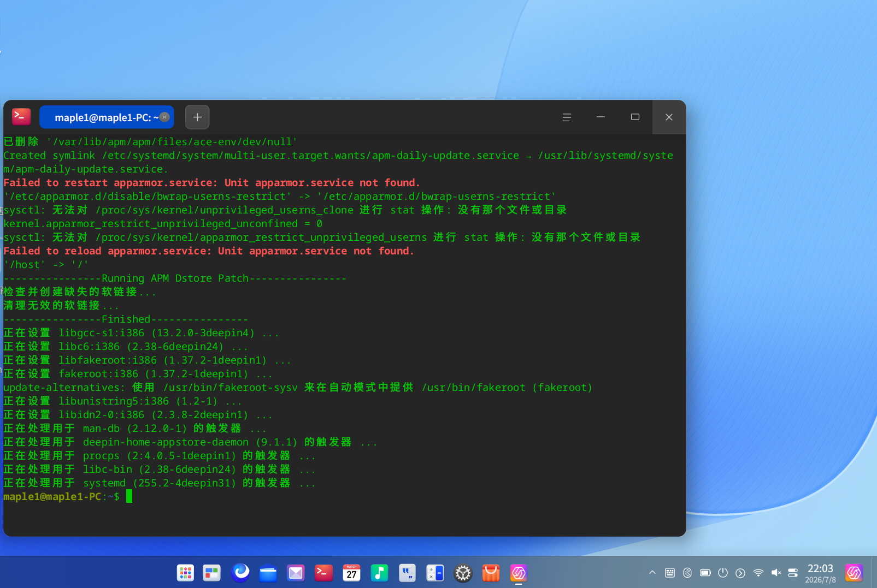Screen dimensions: 877x588
Task: Open the calendar showing 27
Action: (x=351, y=573)
